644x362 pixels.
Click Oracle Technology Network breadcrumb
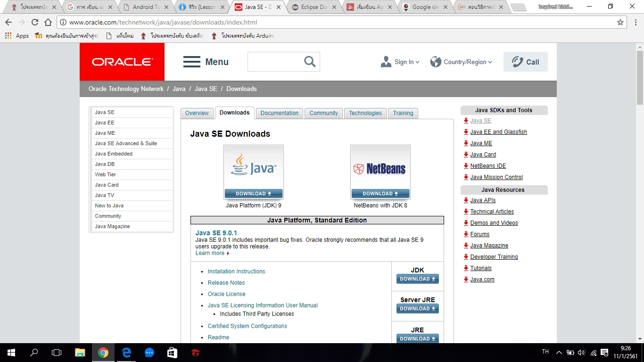pos(126,89)
